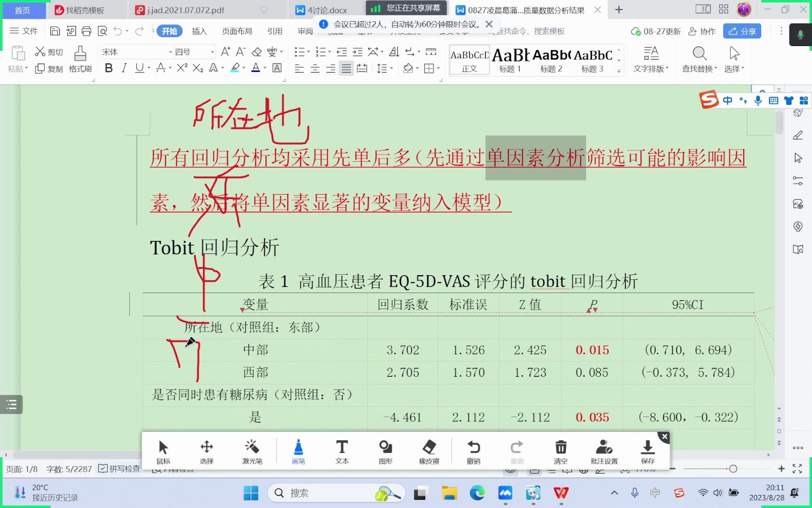This screenshot has width=812, height=508.
Task: Toggle bold formatting on selected text
Action: tap(109, 68)
